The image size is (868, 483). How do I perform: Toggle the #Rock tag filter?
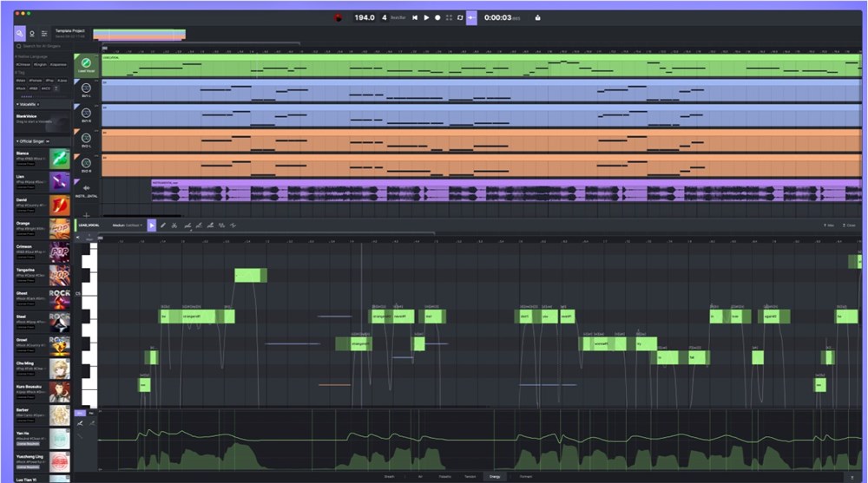21,88
